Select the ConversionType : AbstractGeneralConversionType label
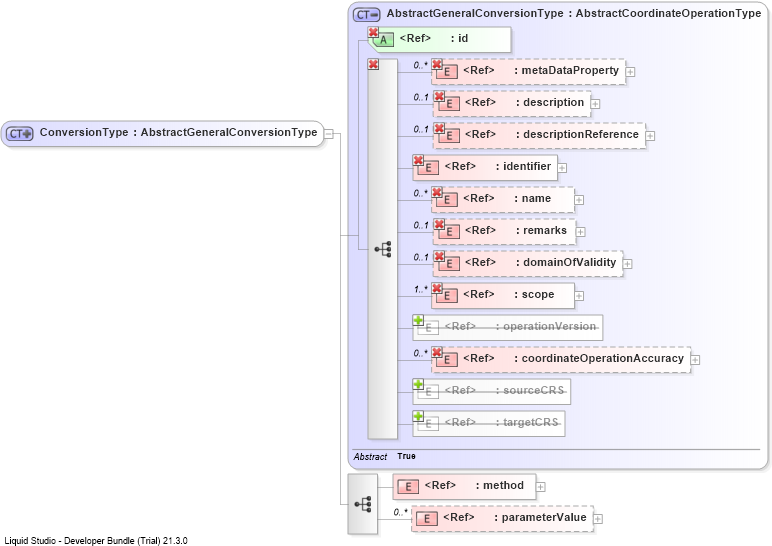Viewport: 772px width, 546px height. tap(178, 132)
